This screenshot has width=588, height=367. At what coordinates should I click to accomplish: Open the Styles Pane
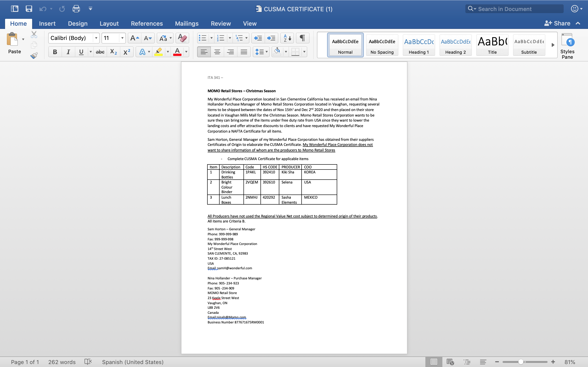point(567,46)
